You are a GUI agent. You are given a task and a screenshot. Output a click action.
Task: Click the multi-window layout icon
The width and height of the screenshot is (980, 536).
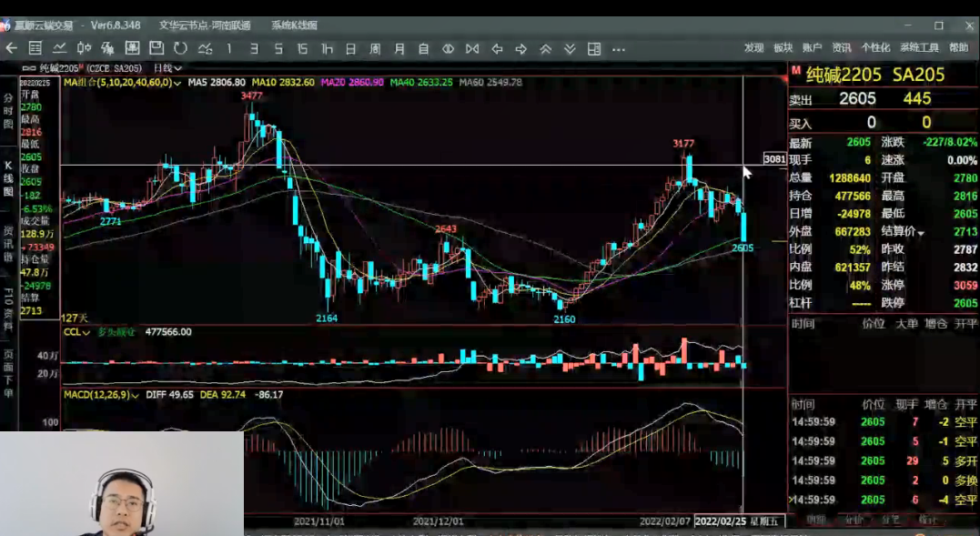click(x=594, y=48)
